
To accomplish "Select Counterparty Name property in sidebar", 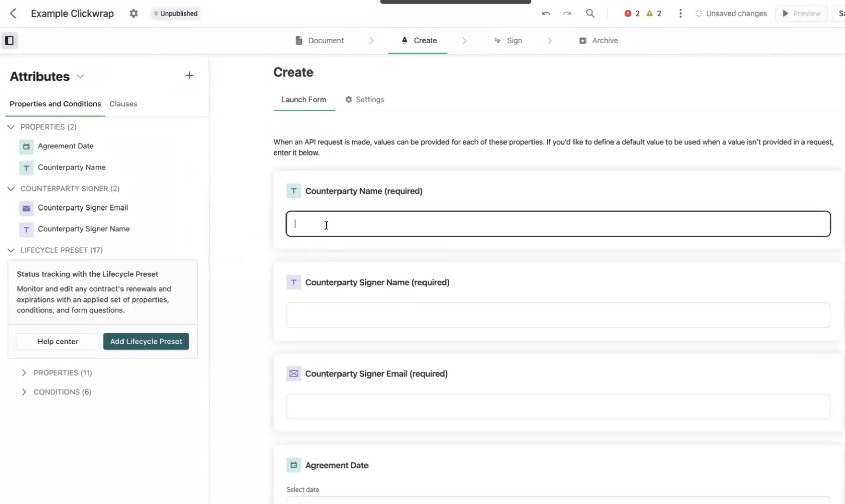I will 72,168.
